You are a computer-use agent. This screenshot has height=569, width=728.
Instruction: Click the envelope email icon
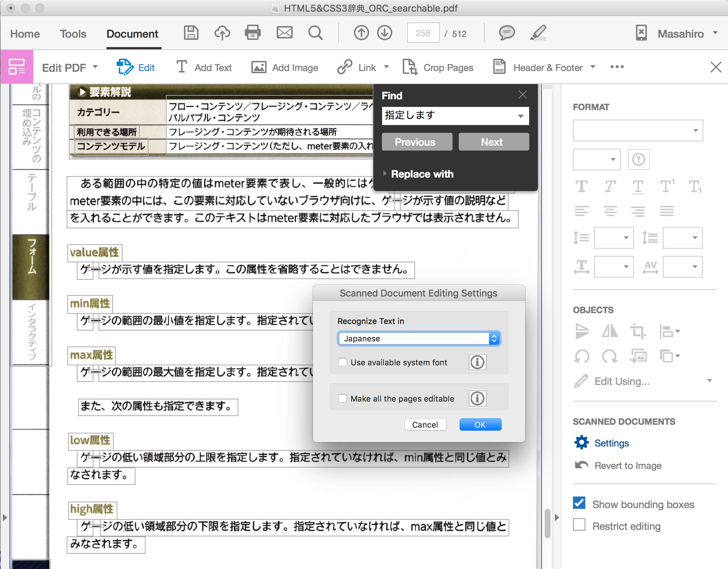point(284,33)
